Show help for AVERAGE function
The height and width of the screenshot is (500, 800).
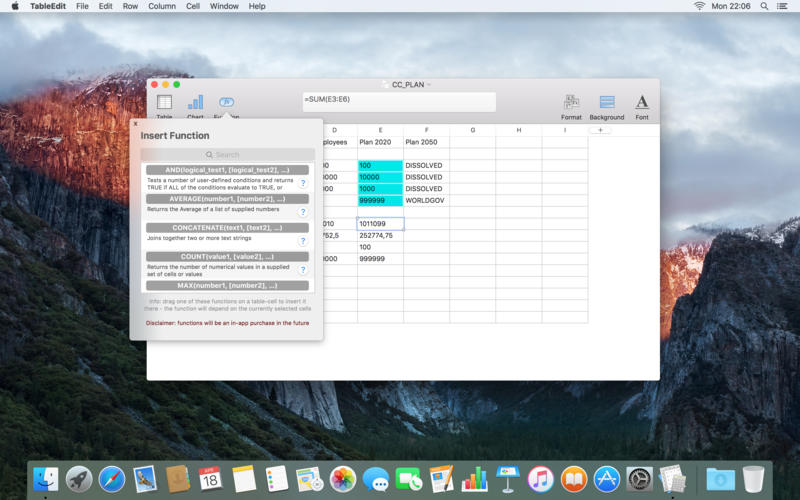click(303, 212)
